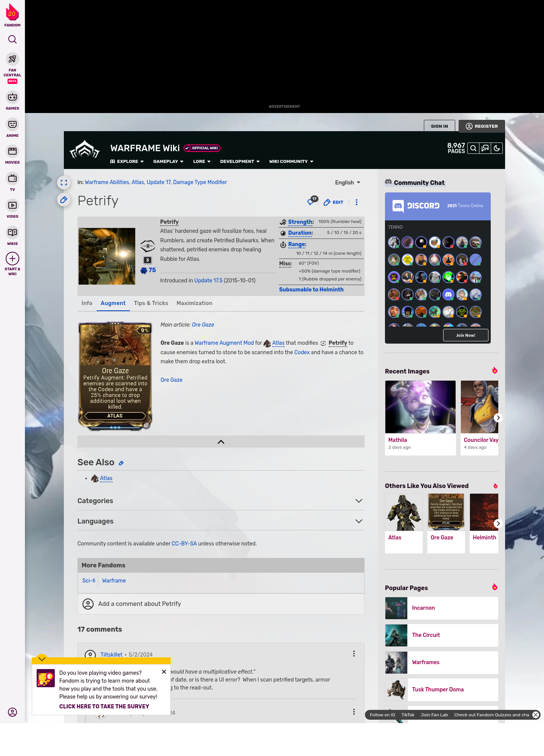This screenshot has width=544, height=756.
Task: Open the Strength stat link
Action: pos(301,222)
